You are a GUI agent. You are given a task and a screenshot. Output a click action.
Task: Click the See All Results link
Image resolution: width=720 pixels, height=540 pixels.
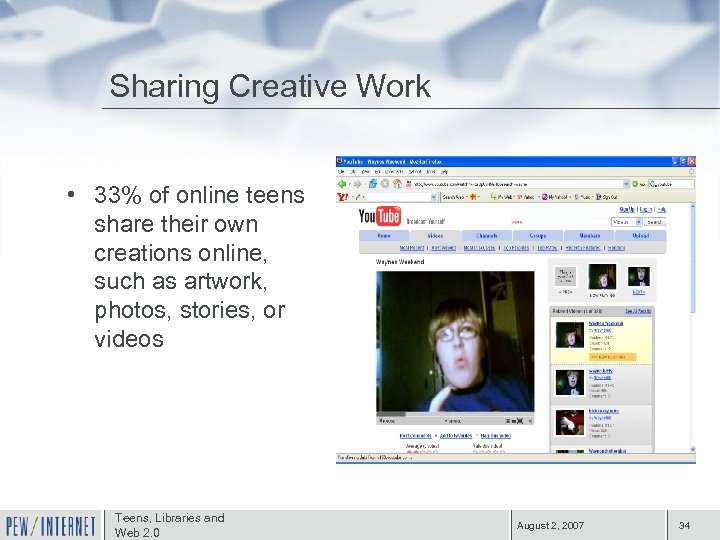click(638, 311)
